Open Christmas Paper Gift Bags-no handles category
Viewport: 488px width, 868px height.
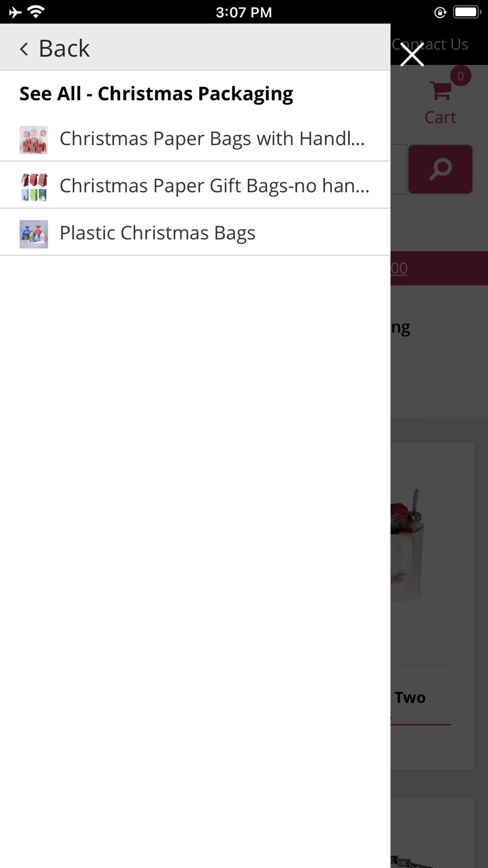(x=195, y=186)
